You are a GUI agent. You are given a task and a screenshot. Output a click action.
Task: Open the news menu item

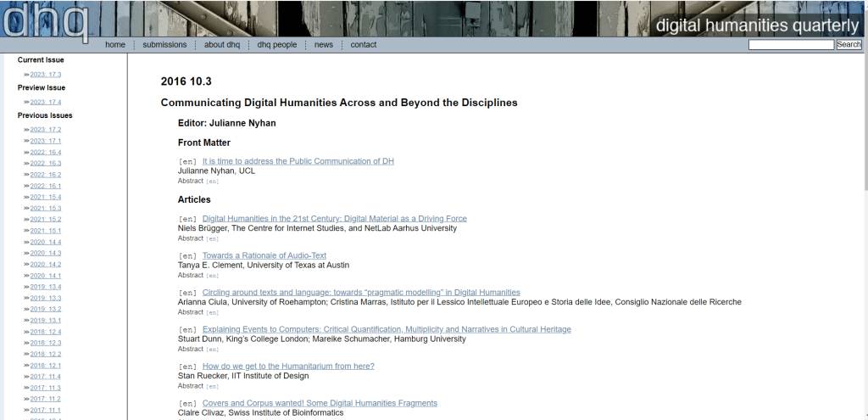pos(324,45)
